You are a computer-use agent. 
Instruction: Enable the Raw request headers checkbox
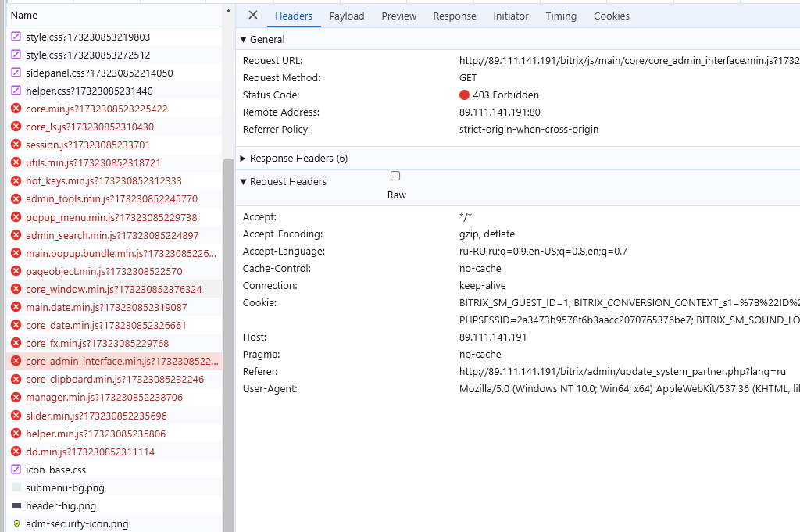[395, 176]
